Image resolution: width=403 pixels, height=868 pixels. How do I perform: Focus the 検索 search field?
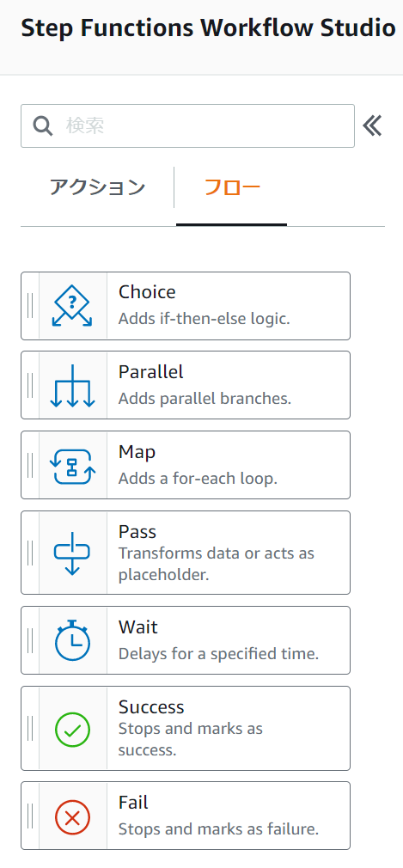[x=187, y=125]
